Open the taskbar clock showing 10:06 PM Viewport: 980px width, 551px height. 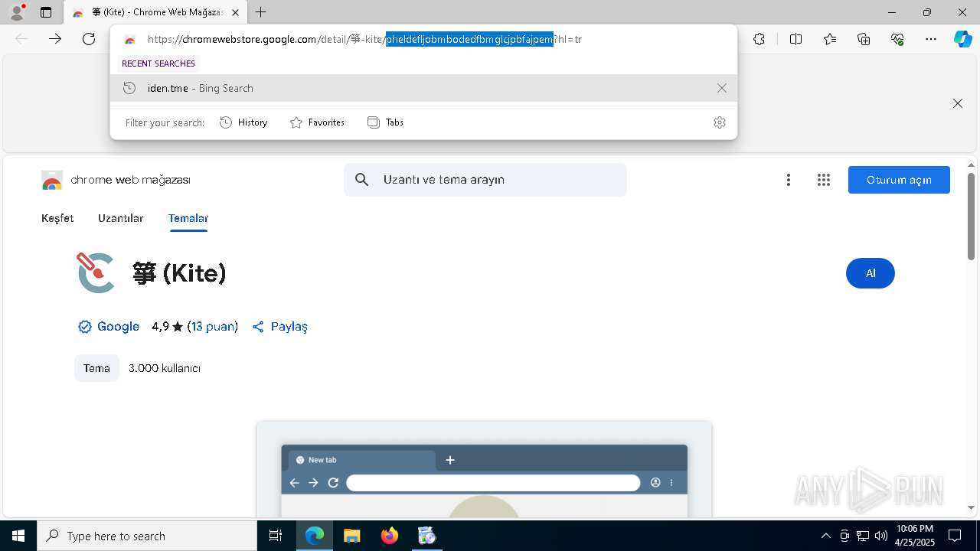pyautogui.click(x=914, y=536)
